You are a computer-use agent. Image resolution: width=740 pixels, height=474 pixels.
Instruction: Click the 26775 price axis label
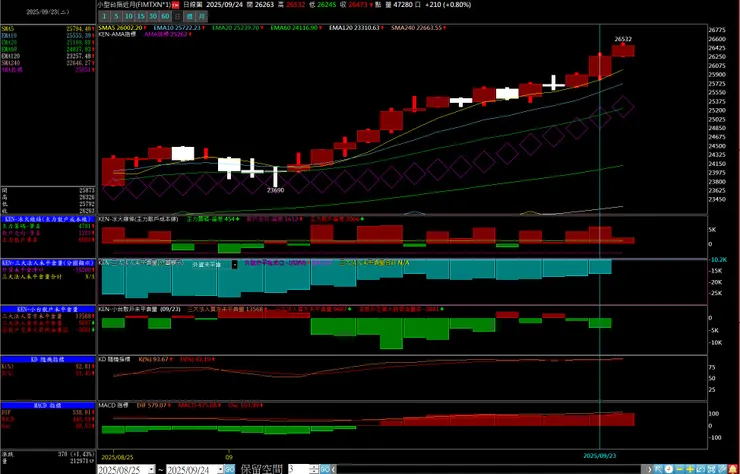point(717,30)
